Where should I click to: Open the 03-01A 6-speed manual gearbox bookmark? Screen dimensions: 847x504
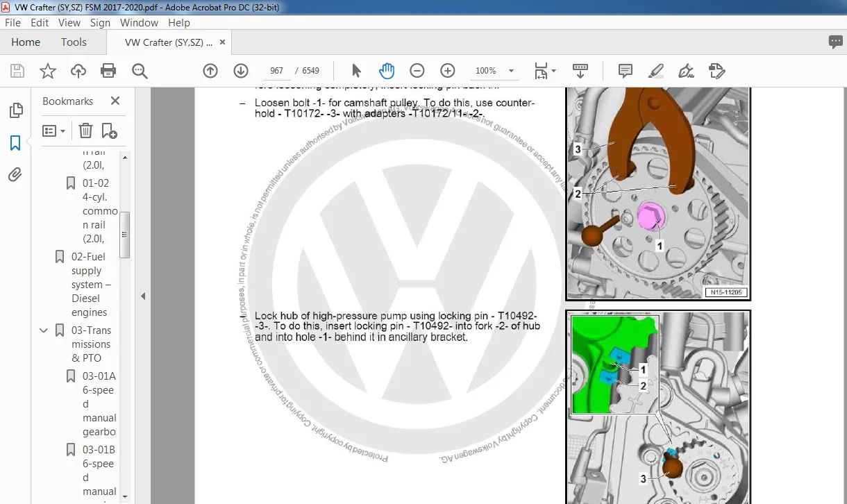tap(99, 404)
